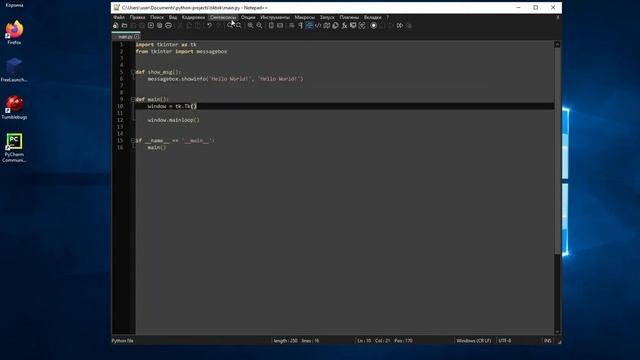Select the FreeLaunch desktop icon
640x360 pixels.
(14, 69)
